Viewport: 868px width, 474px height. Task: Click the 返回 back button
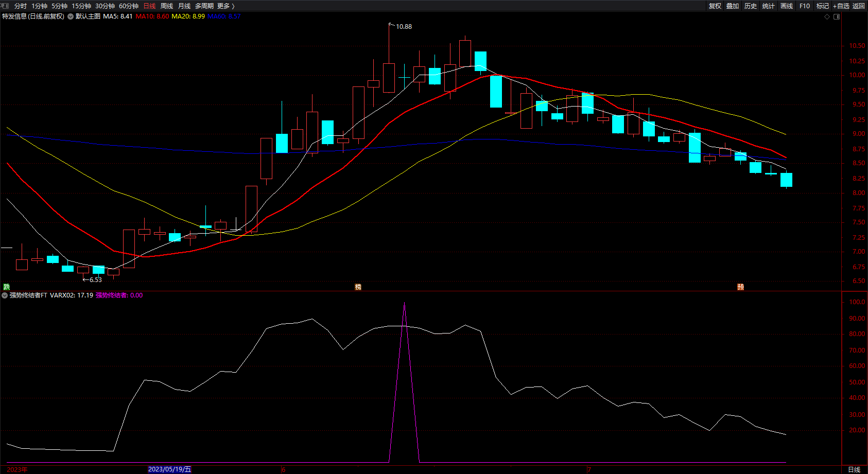click(859, 6)
